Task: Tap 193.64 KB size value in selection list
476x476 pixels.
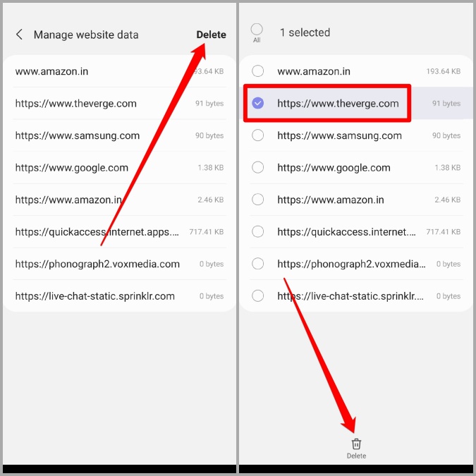Action: [x=444, y=71]
